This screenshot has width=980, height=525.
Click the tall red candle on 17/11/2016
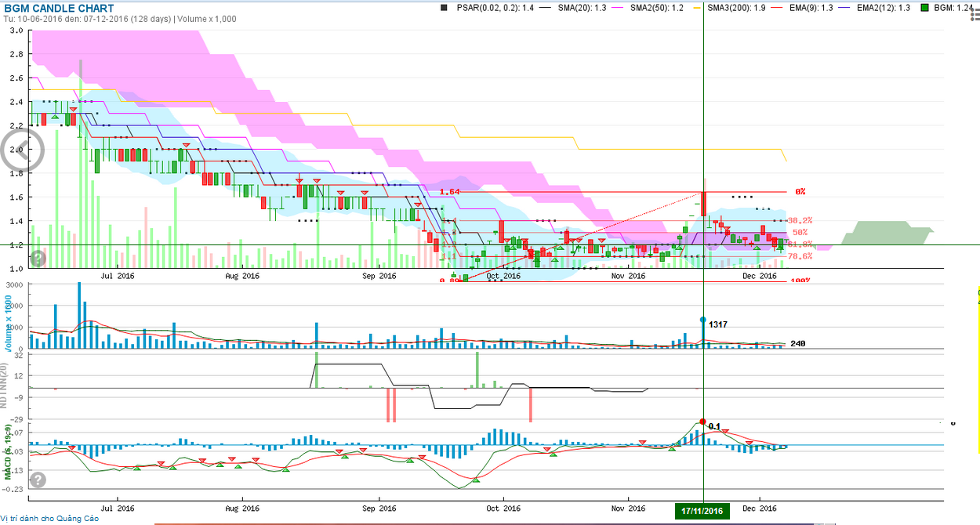(704, 202)
